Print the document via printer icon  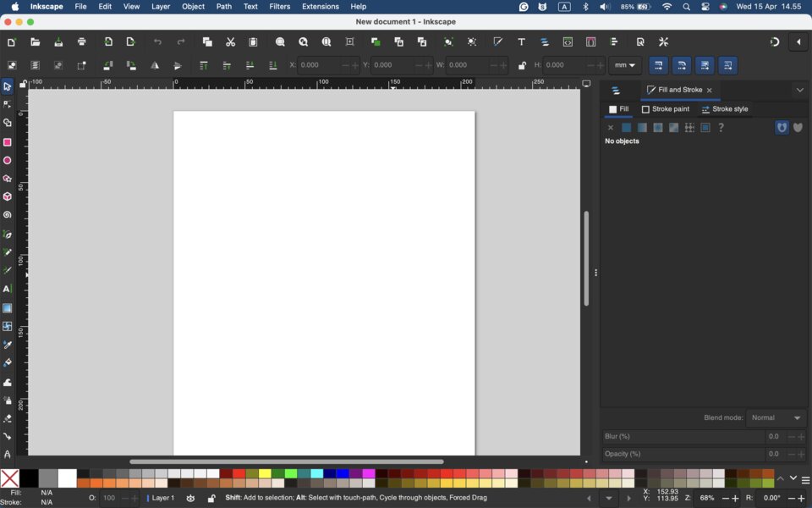point(82,42)
